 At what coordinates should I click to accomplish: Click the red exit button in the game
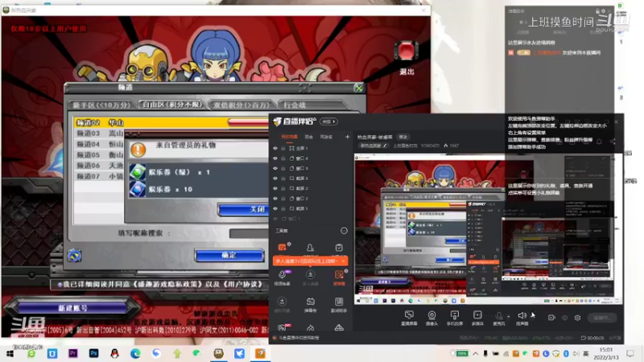tap(407, 51)
